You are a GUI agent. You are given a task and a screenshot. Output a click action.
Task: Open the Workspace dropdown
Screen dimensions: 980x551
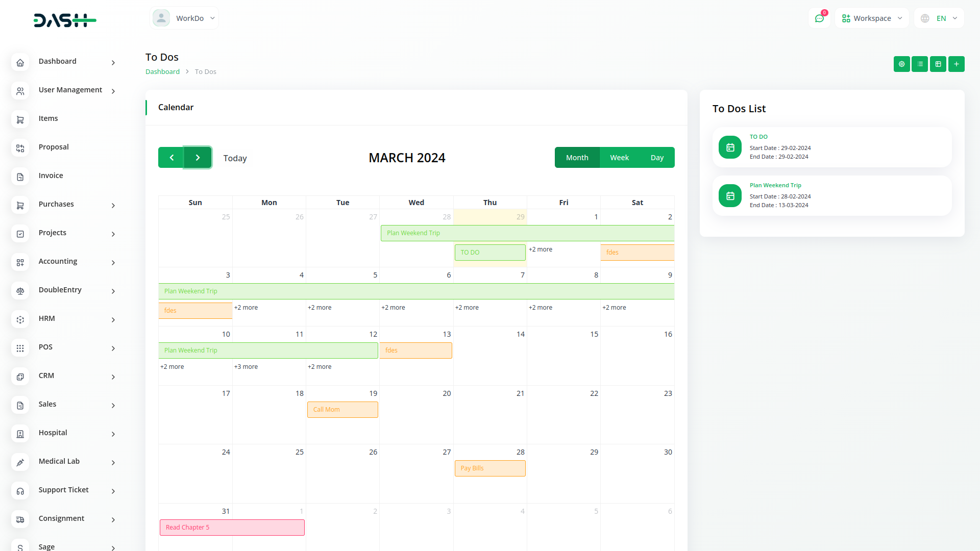click(872, 18)
